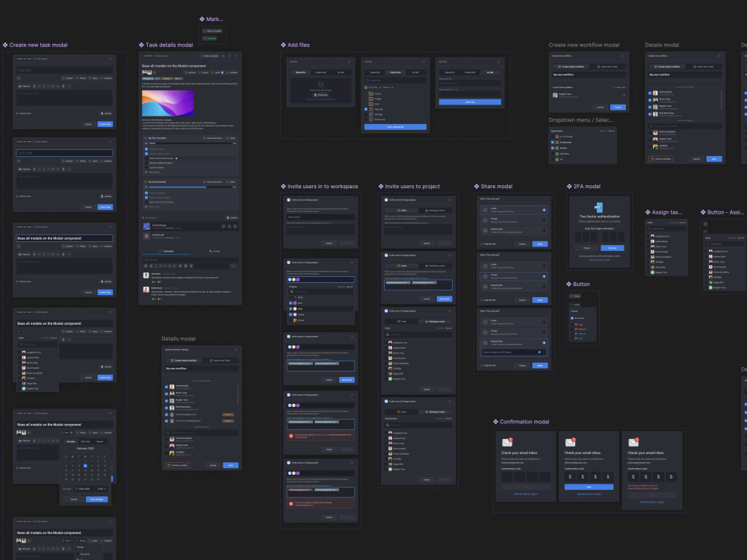
Task: Click the copy link icon in Task details header
Action: pyautogui.click(x=229, y=56)
